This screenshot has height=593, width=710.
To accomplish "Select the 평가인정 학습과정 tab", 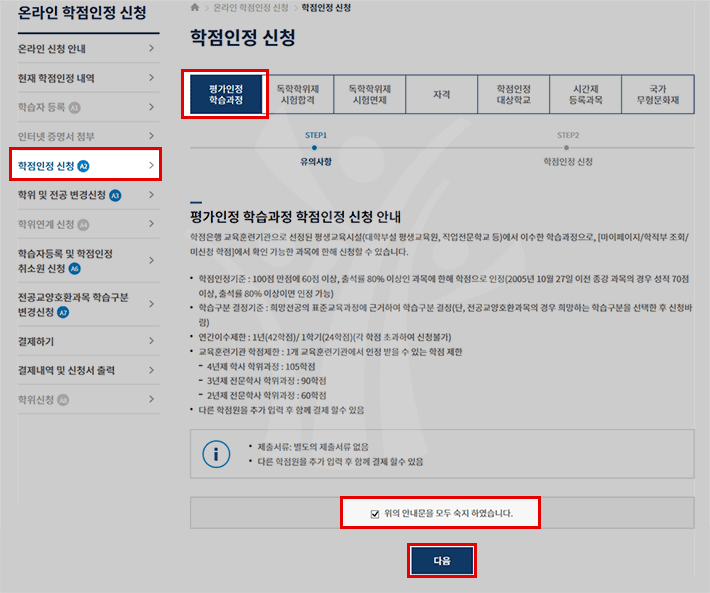I will [x=225, y=95].
